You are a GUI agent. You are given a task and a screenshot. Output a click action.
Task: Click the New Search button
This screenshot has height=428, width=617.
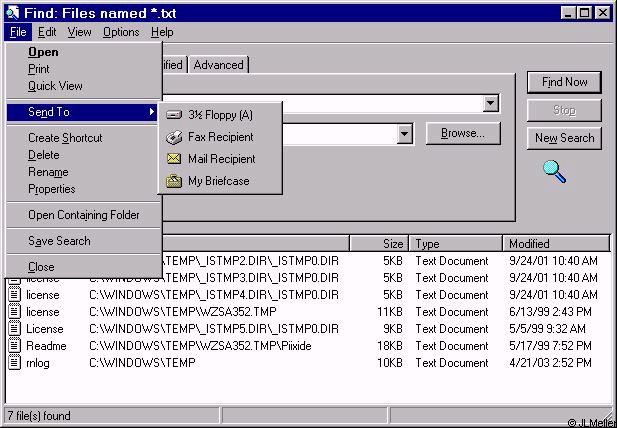coord(564,138)
